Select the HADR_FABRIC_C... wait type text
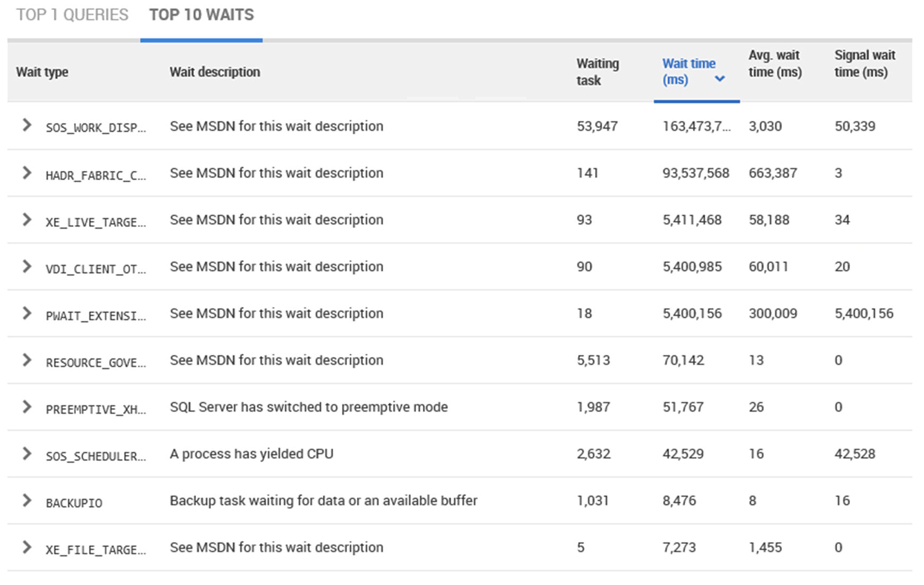Viewport: 924px width, 585px height. tap(96, 175)
